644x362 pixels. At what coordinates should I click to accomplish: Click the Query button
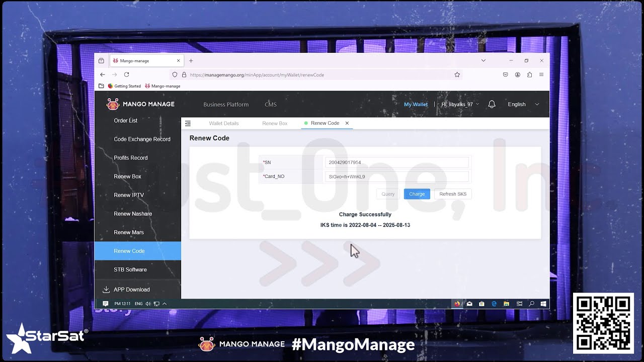click(x=388, y=194)
